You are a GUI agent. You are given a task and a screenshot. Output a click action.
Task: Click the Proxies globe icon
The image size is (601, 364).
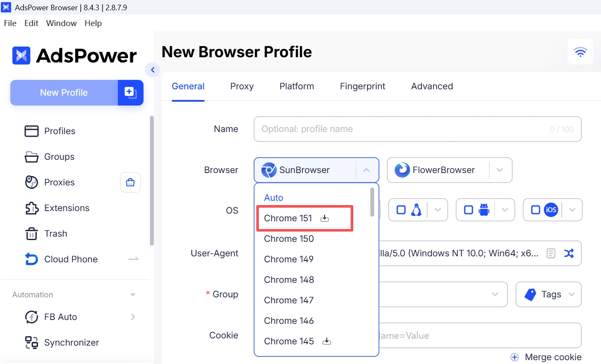click(31, 182)
